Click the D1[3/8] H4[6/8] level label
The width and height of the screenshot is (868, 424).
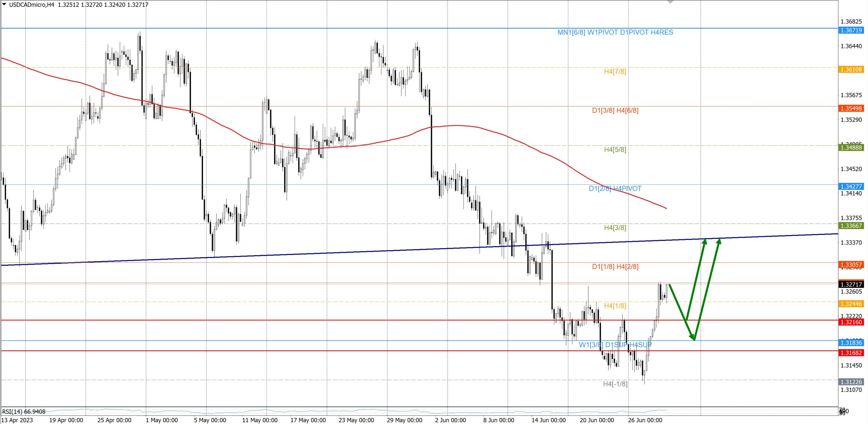(x=615, y=110)
